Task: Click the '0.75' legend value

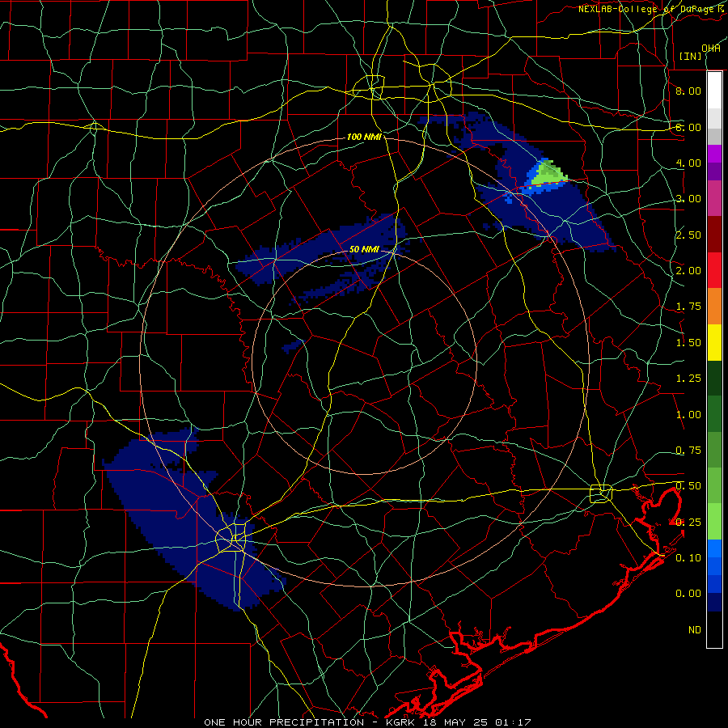Action: (688, 451)
